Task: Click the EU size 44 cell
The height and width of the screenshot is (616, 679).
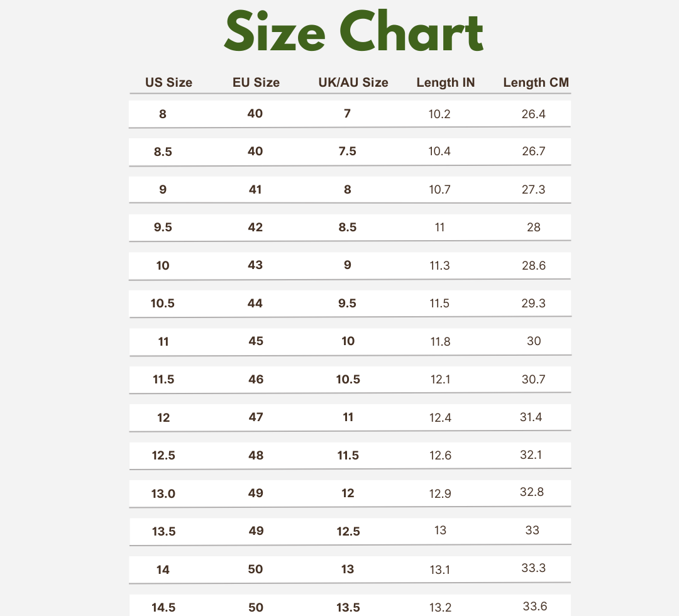Action: tap(255, 303)
